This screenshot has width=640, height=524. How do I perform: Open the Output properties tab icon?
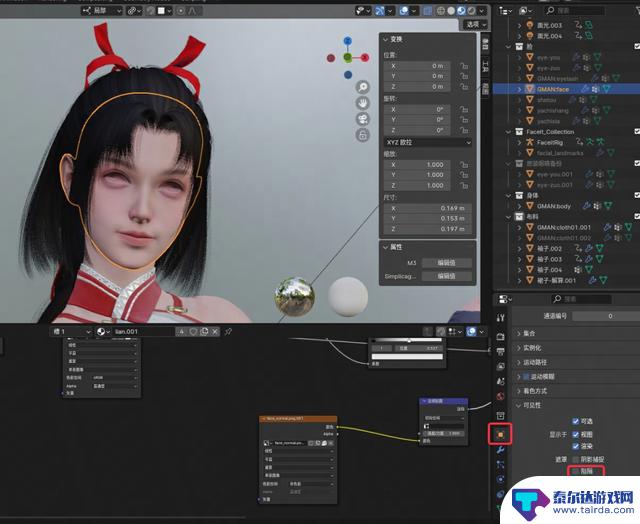500,351
